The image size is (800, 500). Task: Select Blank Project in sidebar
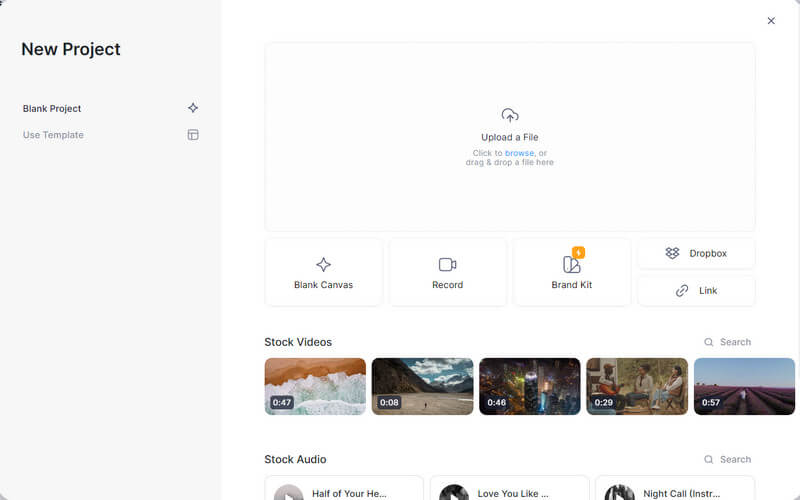pos(52,108)
